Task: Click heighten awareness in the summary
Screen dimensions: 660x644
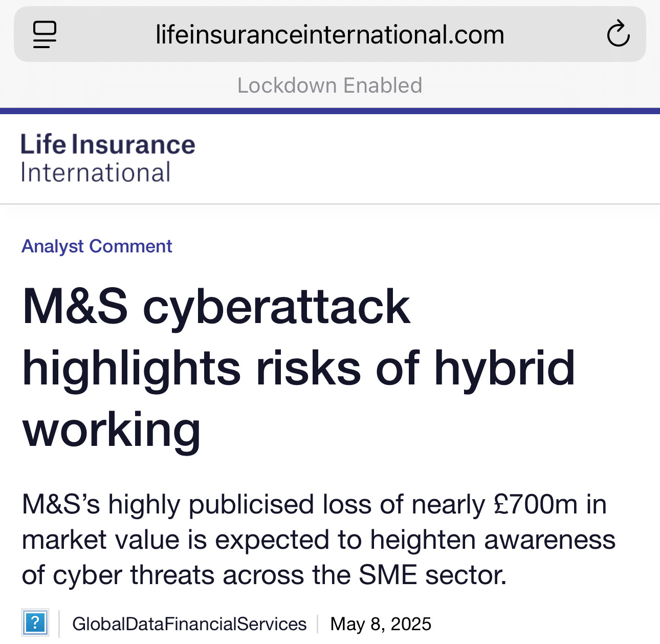Action: pyautogui.click(x=493, y=540)
